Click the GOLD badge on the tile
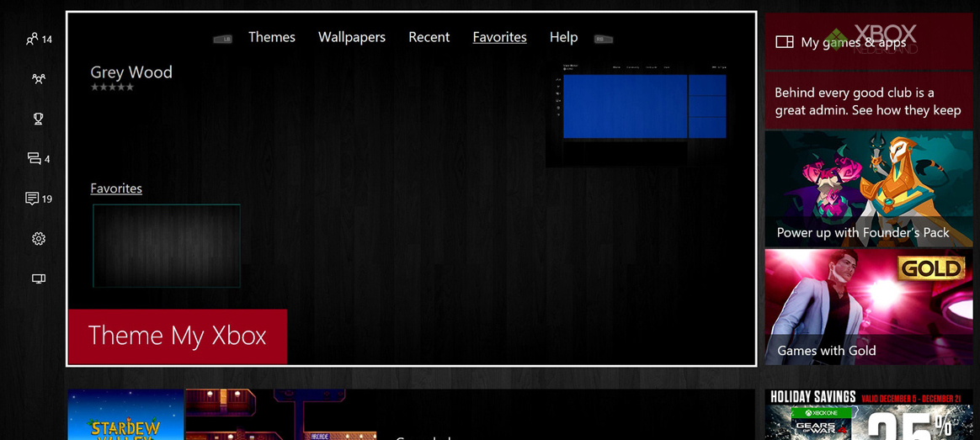The image size is (980, 440). (931, 268)
